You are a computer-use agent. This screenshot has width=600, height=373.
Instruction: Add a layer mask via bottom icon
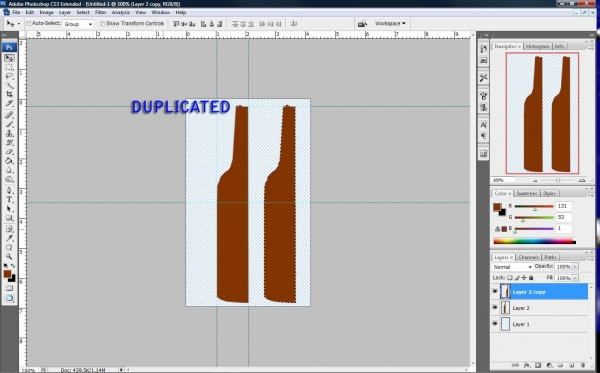[538, 365]
